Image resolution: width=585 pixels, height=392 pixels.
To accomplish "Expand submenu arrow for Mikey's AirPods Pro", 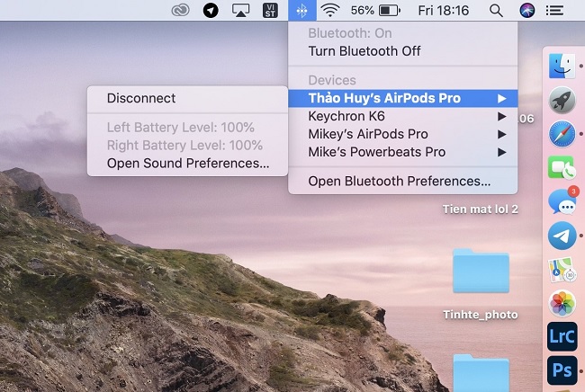I will coord(502,134).
